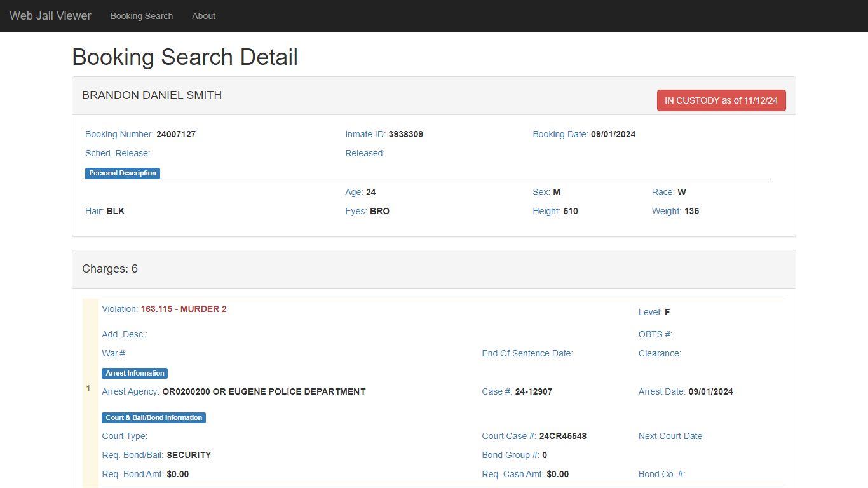Click arrest agency Eugene Police Department text
Viewport: 868px width, 488px height.
264,391
